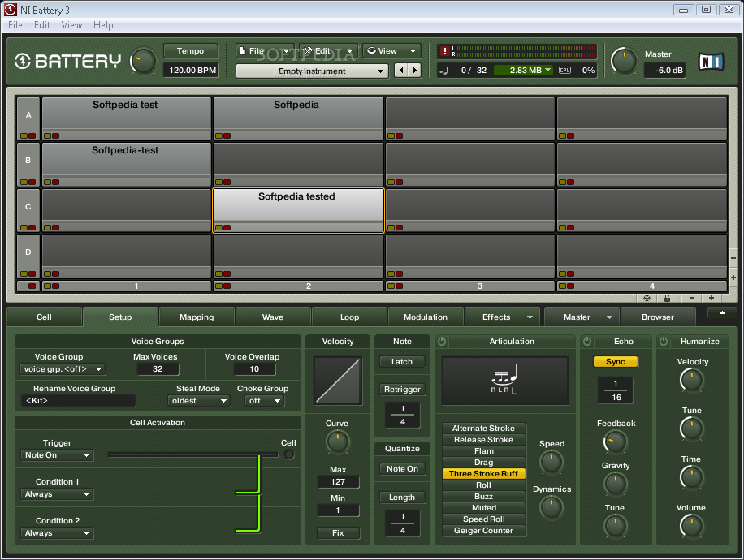Click the snowflake freeze icon below the matrix
The image size is (744, 560).
coord(647,298)
